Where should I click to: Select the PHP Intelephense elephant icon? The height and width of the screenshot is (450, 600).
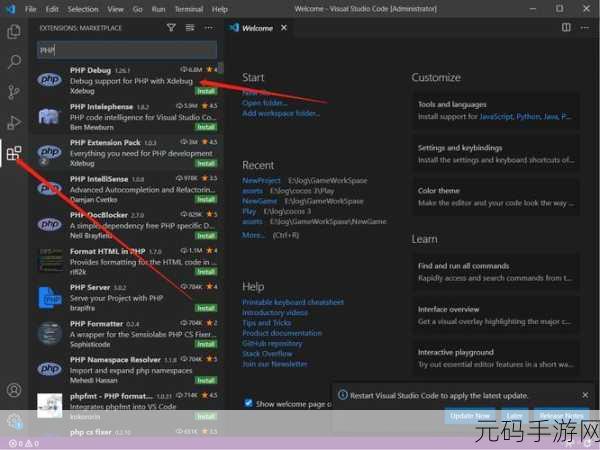coord(50,116)
